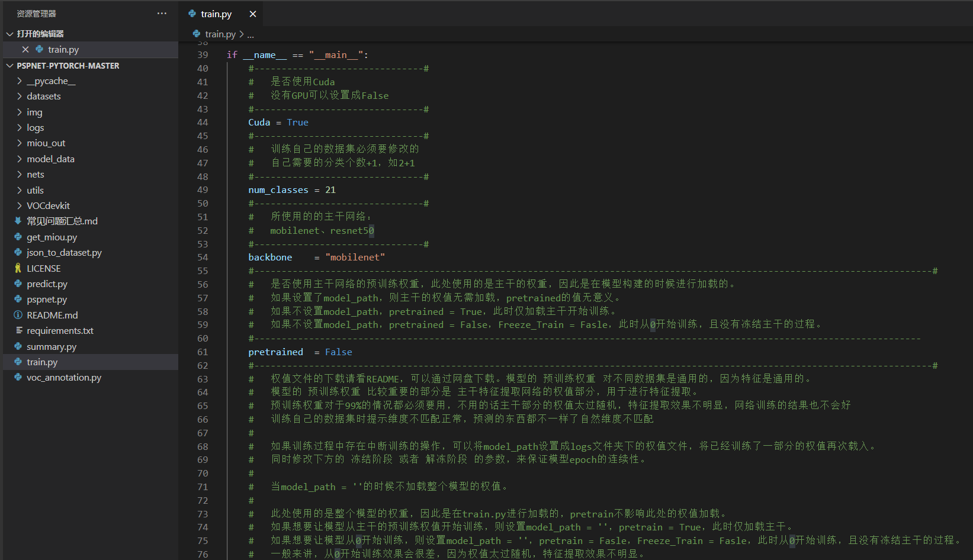Collapse the PSPNET-PYTORCH-MASTER section header
Screen dimensions: 973x560
click(9, 66)
